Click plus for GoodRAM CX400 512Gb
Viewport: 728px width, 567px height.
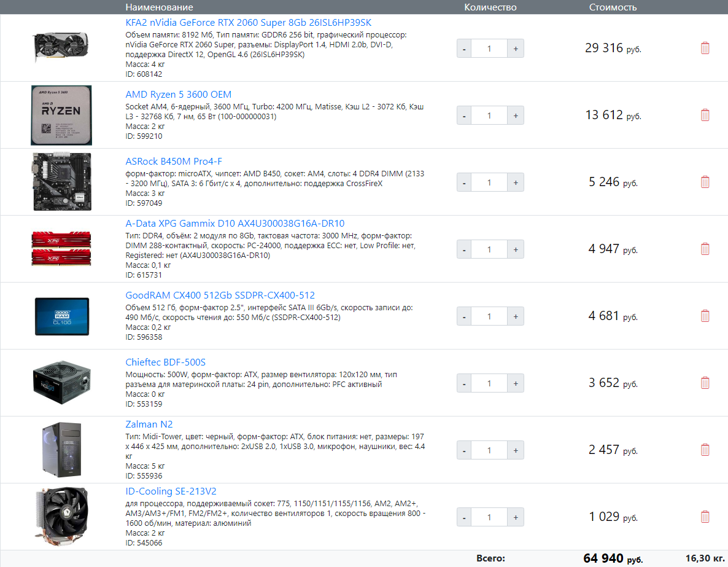[x=516, y=316]
